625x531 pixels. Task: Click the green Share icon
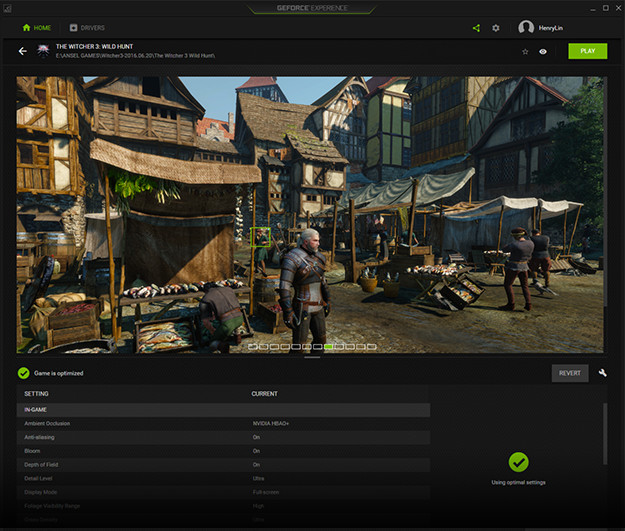476,28
